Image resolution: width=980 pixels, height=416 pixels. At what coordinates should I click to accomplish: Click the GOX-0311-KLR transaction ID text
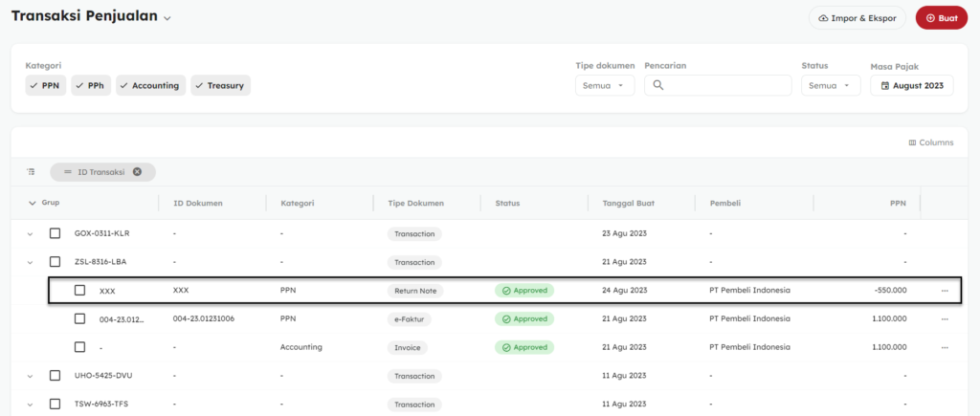click(101, 233)
